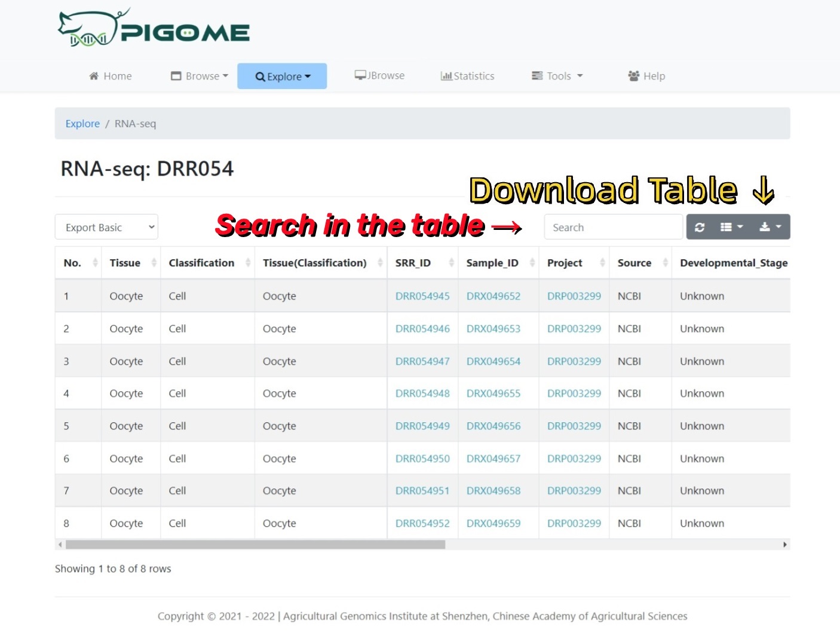Screen dimensions: 840x636
Task: Open the DRR054945 run link
Action: pos(422,296)
